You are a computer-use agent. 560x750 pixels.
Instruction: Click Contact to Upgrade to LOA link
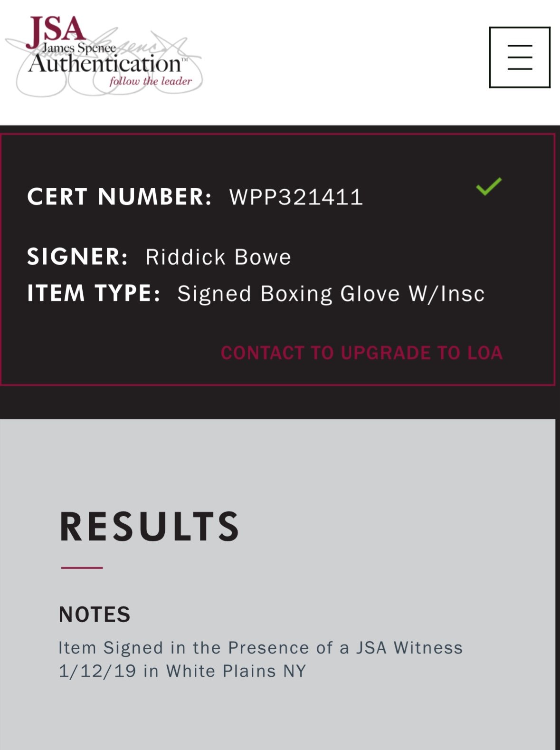tap(361, 353)
